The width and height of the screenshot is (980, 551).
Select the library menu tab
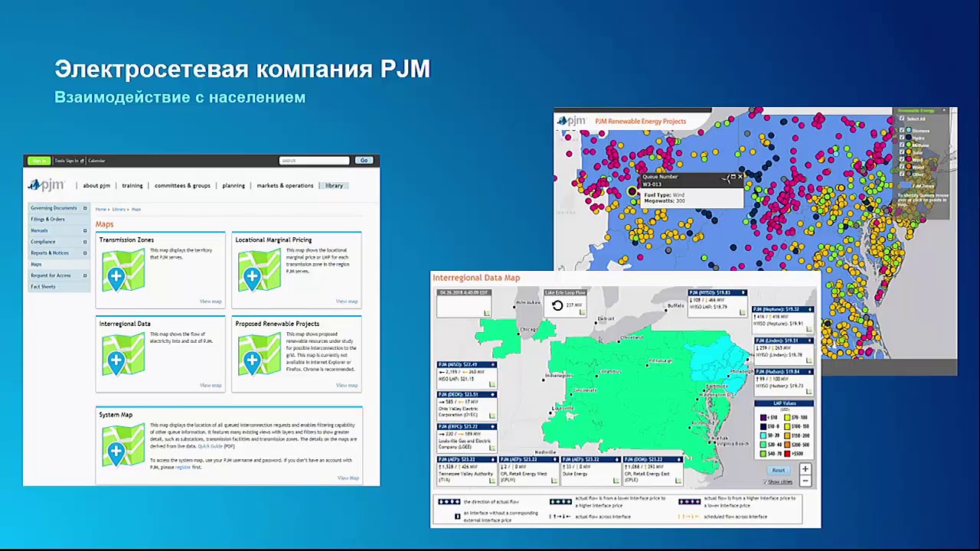click(x=334, y=186)
